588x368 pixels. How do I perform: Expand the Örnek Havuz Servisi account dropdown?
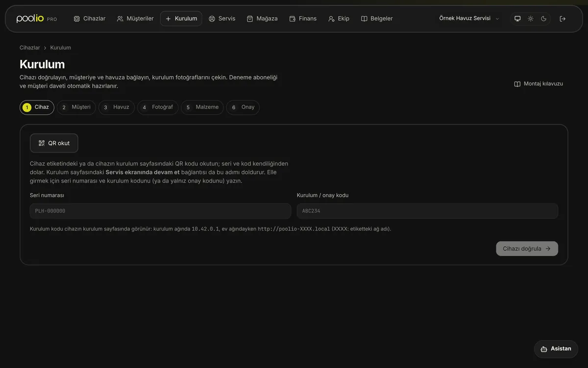469,19
